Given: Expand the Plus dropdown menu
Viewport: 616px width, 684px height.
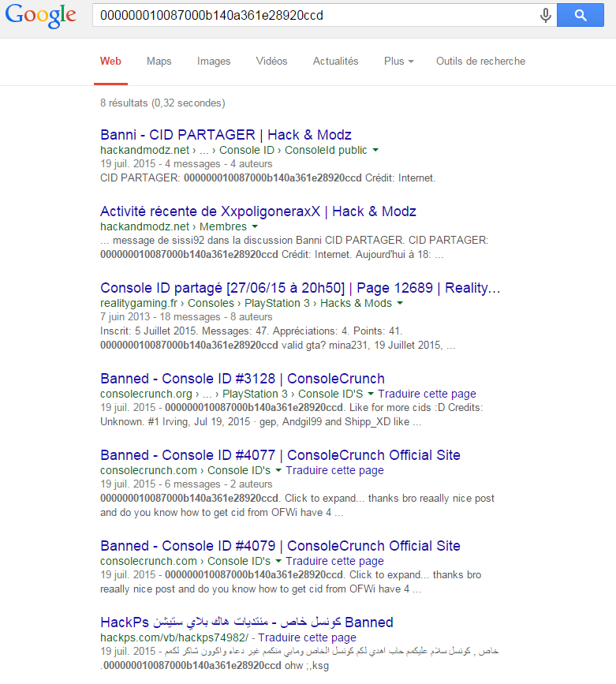Looking at the screenshot, I should click(399, 61).
